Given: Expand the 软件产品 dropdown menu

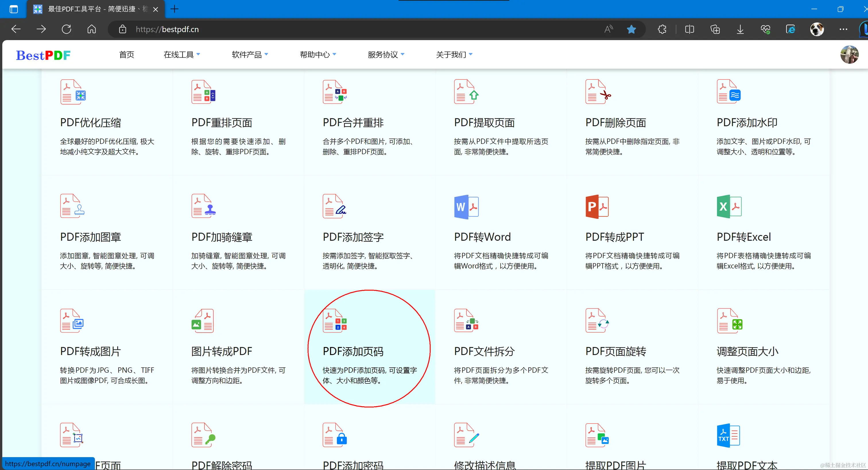Looking at the screenshot, I should pos(250,54).
